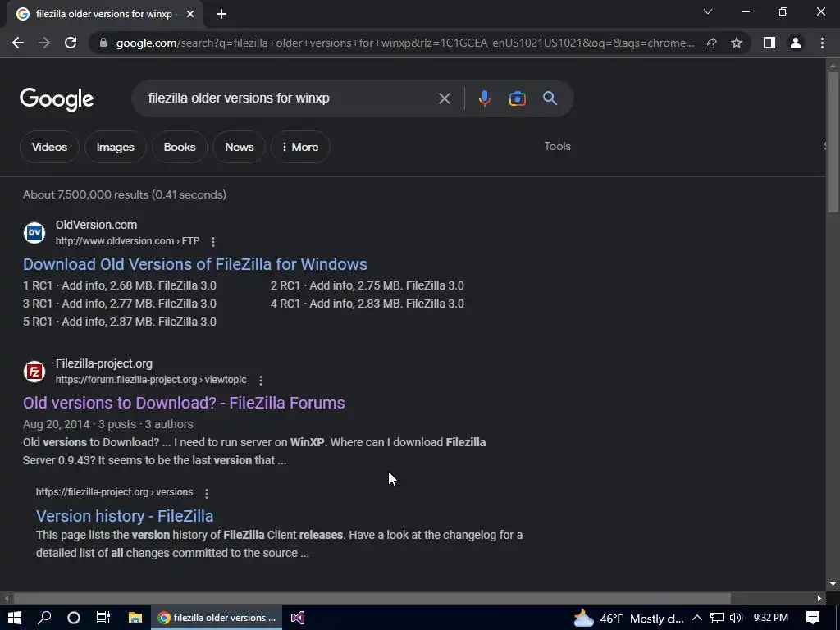Open the Windows Start menu

(x=15, y=618)
